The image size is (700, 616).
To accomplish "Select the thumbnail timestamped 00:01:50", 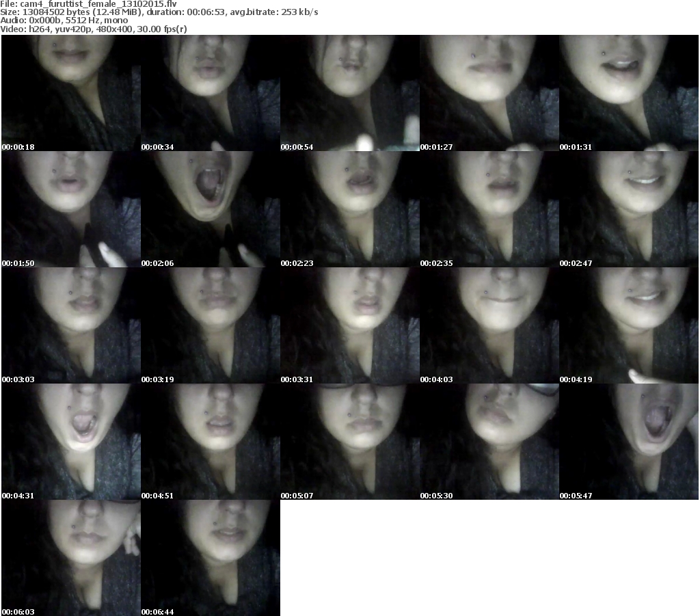I will coord(71,209).
